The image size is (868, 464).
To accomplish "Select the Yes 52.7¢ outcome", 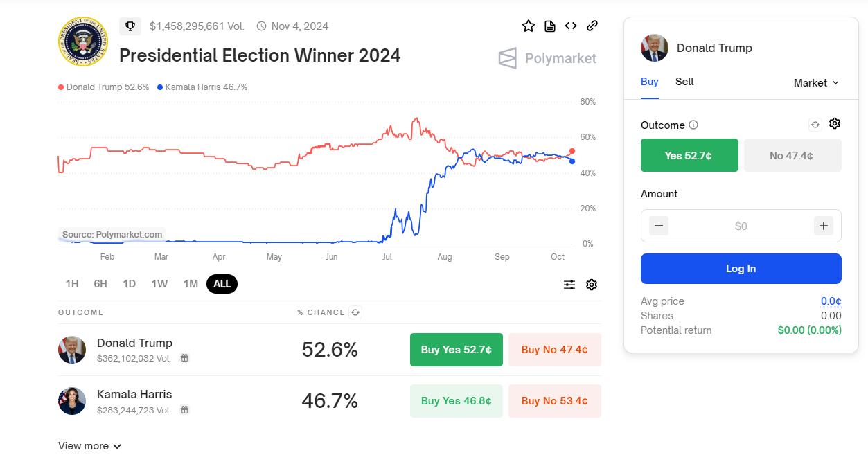I will [x=689, y=155].
